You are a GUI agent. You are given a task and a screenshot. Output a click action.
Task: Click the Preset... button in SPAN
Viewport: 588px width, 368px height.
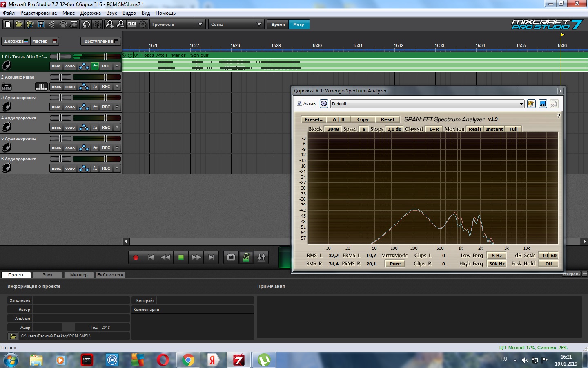pos(314,119)
